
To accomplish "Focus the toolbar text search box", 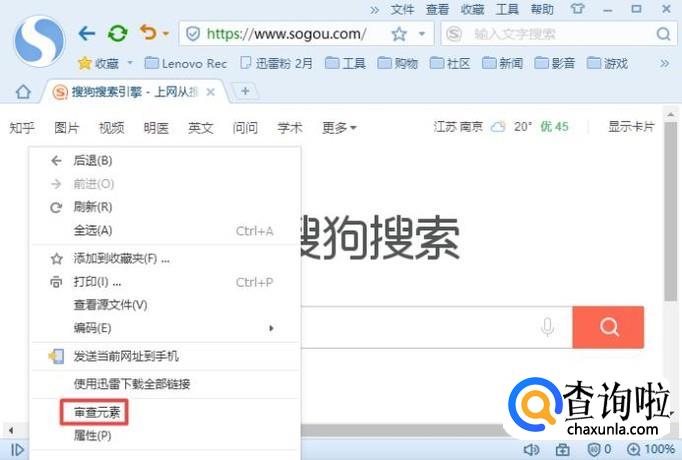I will 558,34.
